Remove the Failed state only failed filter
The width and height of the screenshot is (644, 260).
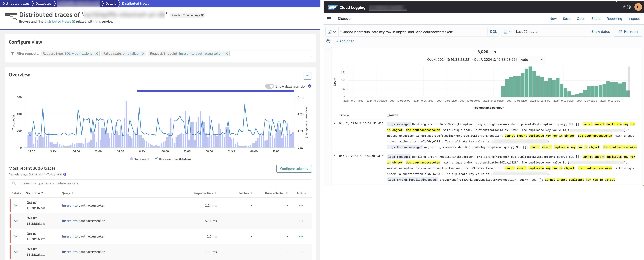(x=143, y=53)
